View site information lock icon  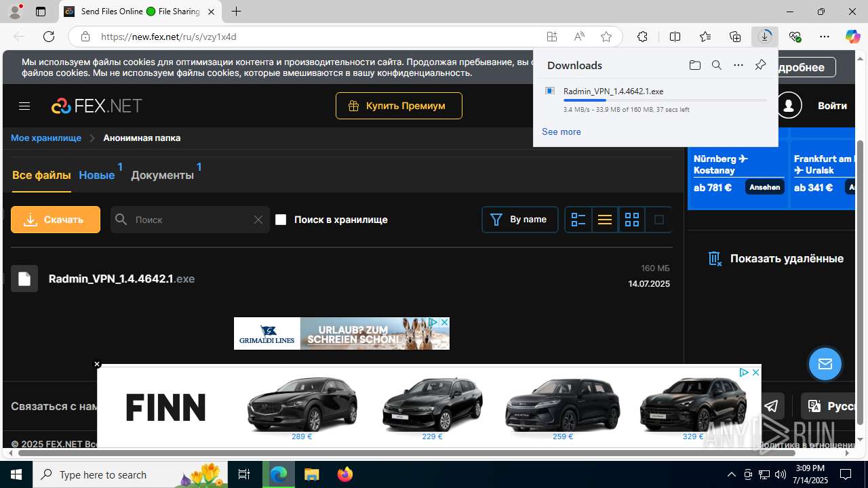(85, 37)
